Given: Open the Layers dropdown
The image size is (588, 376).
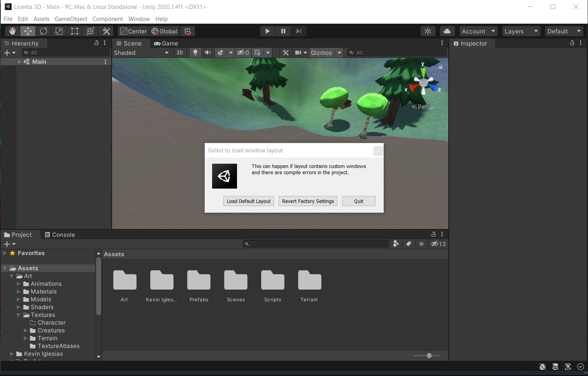Looking at the screenshot, I should 521,31.
